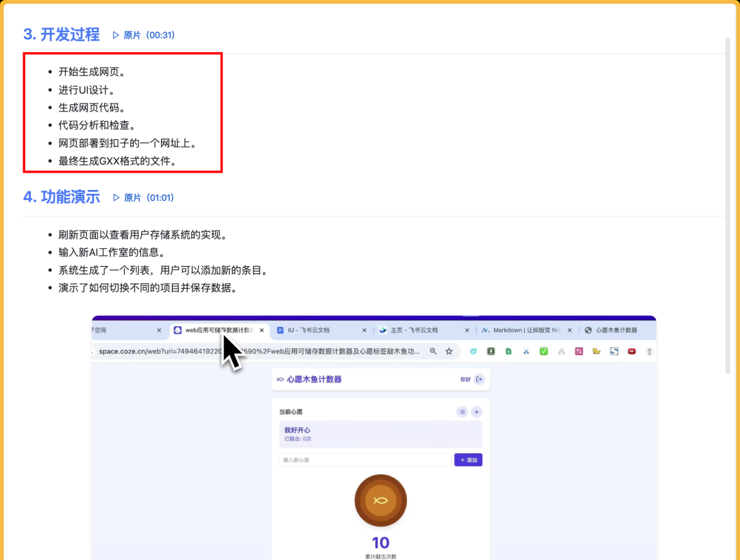Close the Markdown tab
740x560 pixels.
[569, 330]
